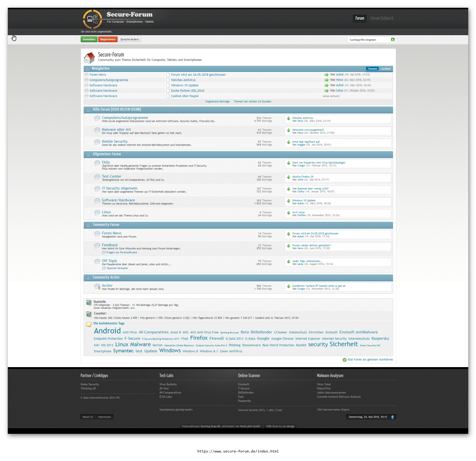The height and width of the screenshot is (461, 476).
Task: Collapse the Community-Archiv category
Action: (88, 278)
